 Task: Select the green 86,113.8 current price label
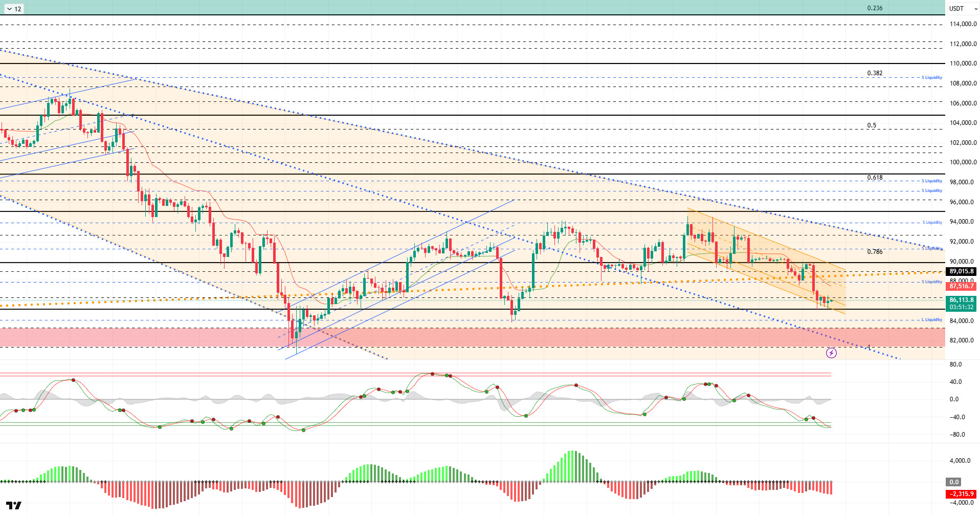[x=961, y=300]
